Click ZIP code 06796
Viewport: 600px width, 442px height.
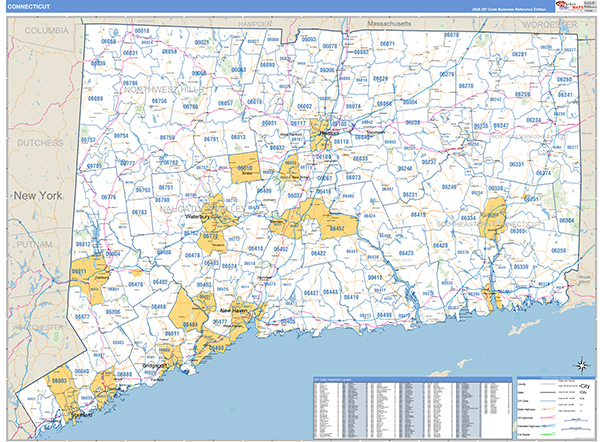(x=130, y=83)
